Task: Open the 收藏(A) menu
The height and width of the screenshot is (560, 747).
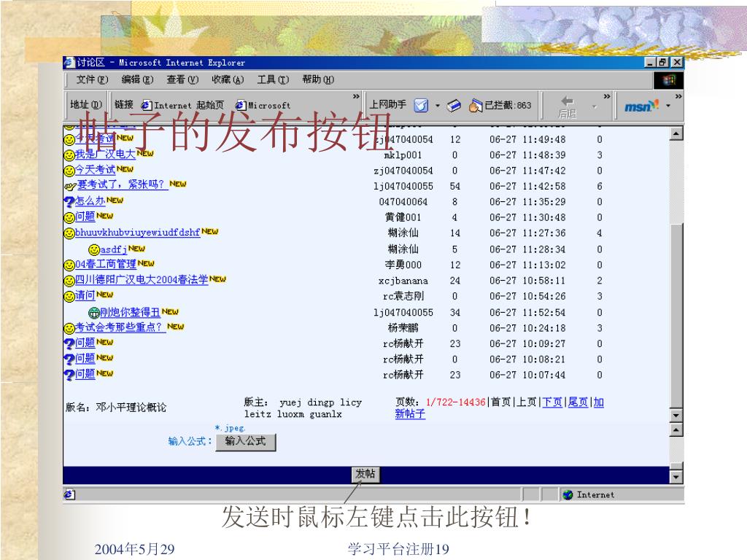Action: click(x=228, y=79)
